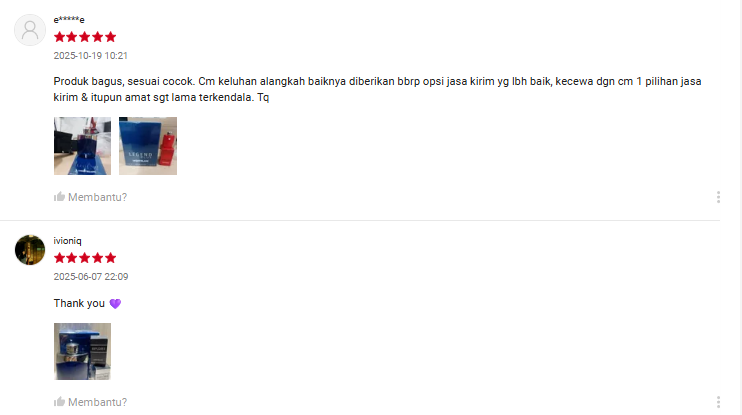This screenshot has width=742, height=415.
Task: Open ivioniq's perfume photo thumbnail
Action: pyautogui.click(x=82, y=352)
